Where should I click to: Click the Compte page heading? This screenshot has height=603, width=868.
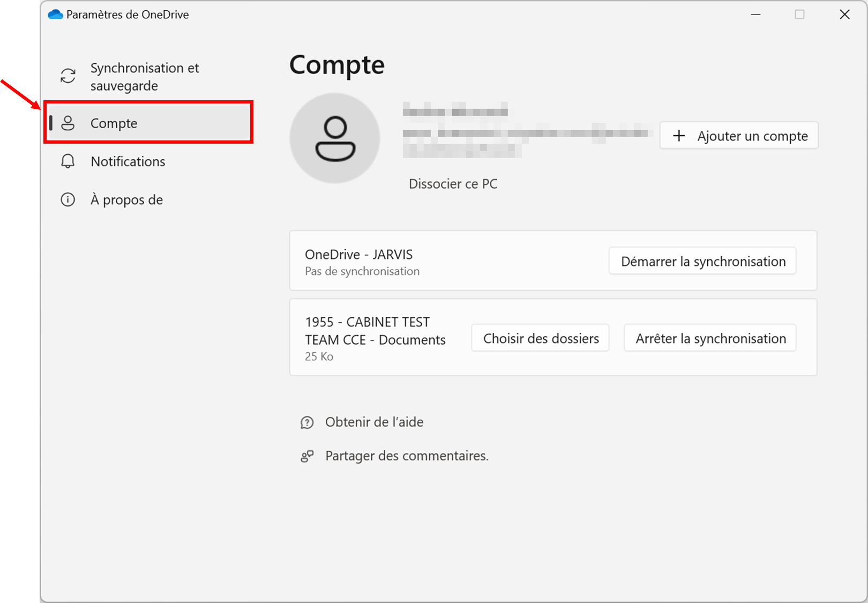click(x=337, y=65)
